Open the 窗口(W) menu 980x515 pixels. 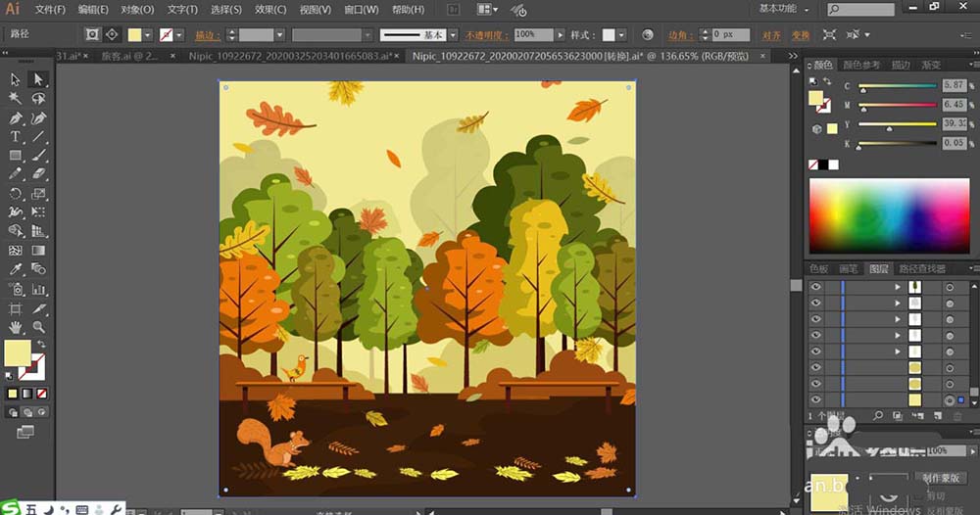click(362, 10)
